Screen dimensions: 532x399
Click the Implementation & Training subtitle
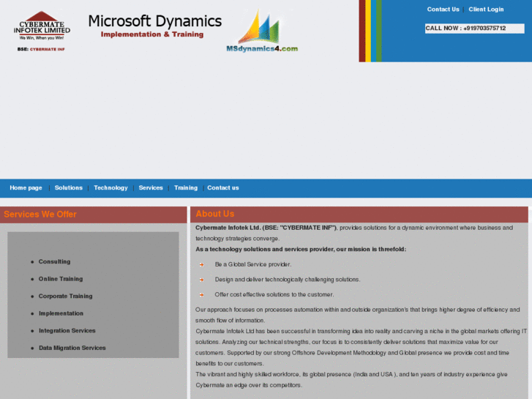152,34
